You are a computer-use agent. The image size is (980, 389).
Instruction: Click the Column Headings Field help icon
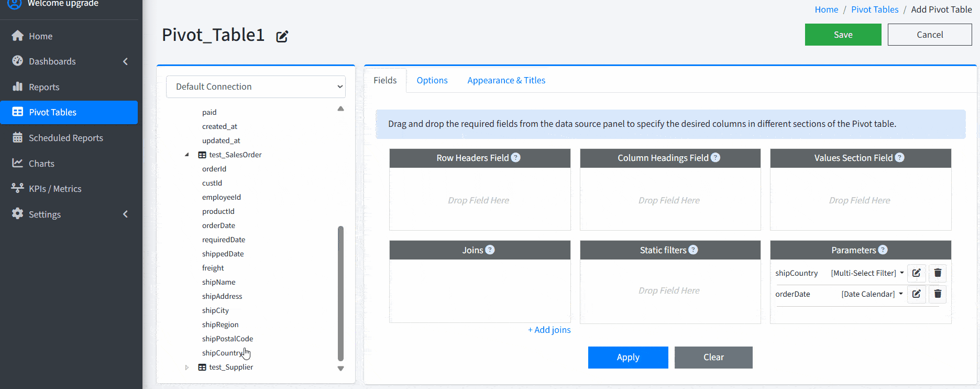tap(715, 158)
